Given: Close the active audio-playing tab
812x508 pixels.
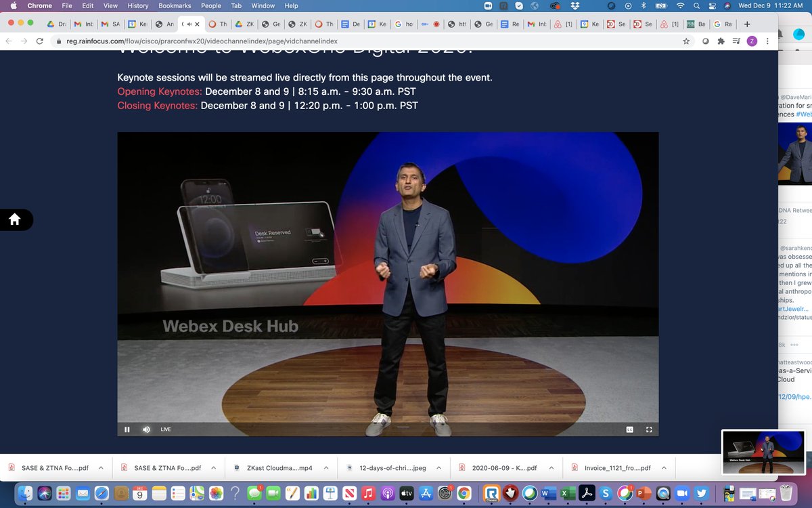Looking at the screenshot, I should [196, 24].
